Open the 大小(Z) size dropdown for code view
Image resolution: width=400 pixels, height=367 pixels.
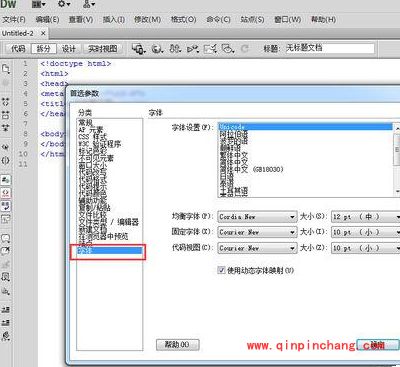point(366,248)
